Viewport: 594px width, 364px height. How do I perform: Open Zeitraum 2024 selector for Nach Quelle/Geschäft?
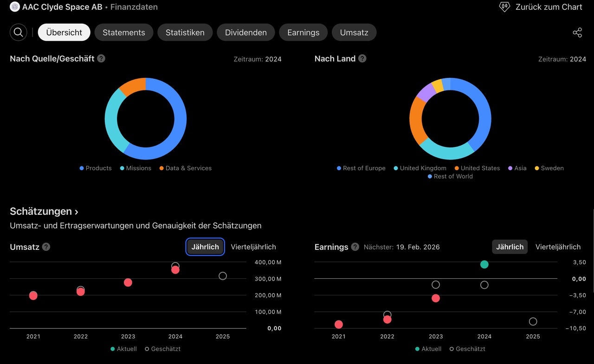click(x=258, y=59)
